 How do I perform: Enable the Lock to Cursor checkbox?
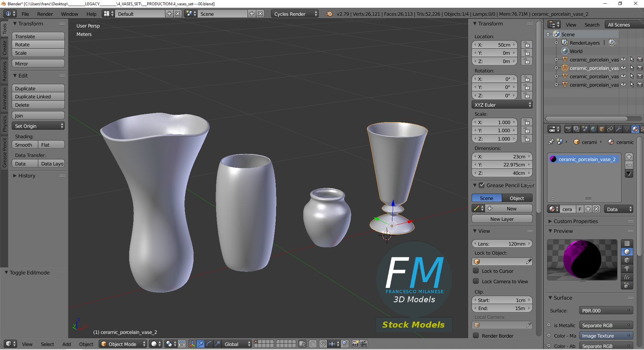(x=476, y=271)
